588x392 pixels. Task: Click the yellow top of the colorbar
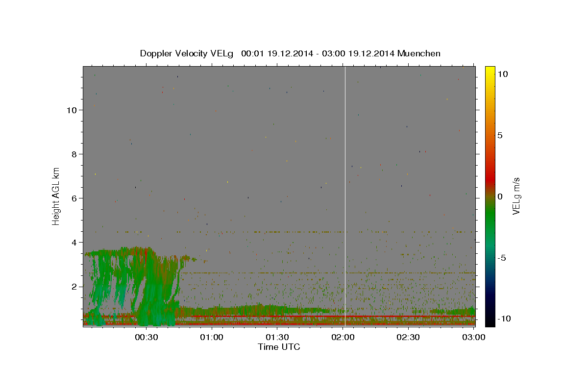pyautogui.click(x=490, y=71)
